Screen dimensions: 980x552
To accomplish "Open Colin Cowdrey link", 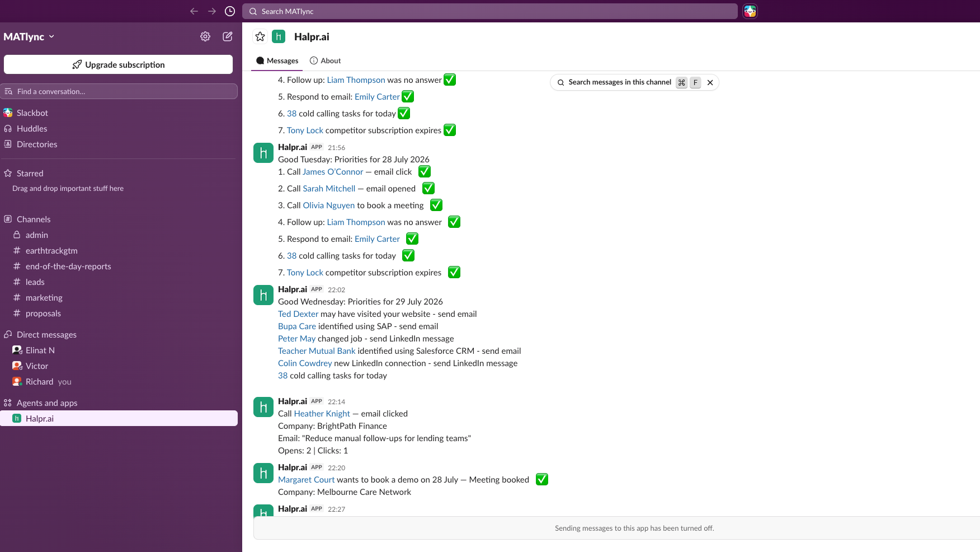I will pos(305,363).
